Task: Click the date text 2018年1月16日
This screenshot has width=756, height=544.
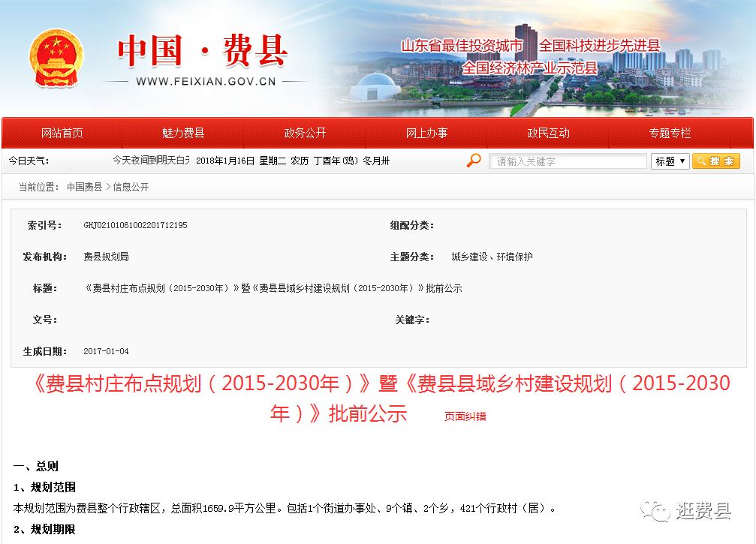Action: pos(225,161)
